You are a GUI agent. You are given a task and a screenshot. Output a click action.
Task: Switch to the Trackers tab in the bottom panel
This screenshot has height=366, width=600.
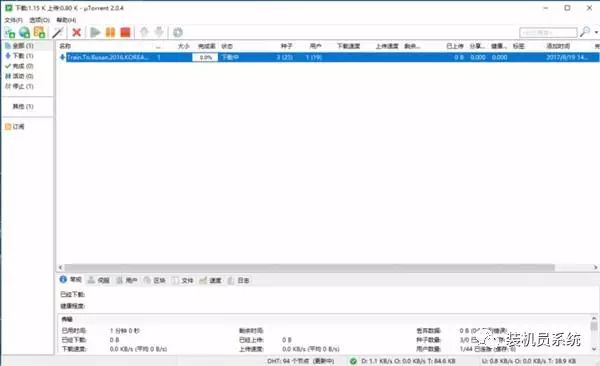(x=99, y=280)
